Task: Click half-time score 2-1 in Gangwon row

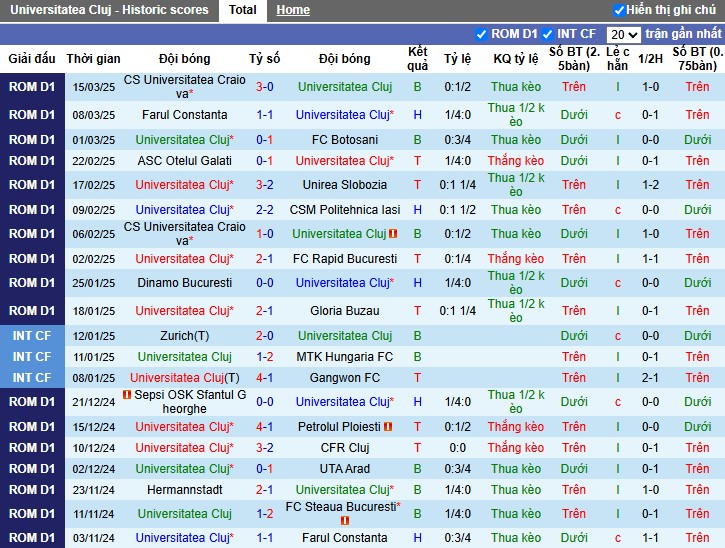Action: 650,378
